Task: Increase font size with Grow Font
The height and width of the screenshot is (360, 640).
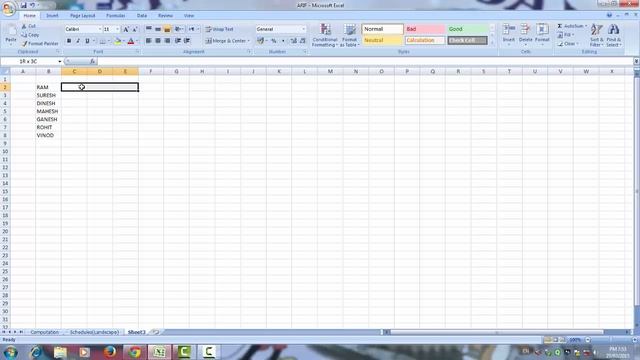Action: [126, 29]
